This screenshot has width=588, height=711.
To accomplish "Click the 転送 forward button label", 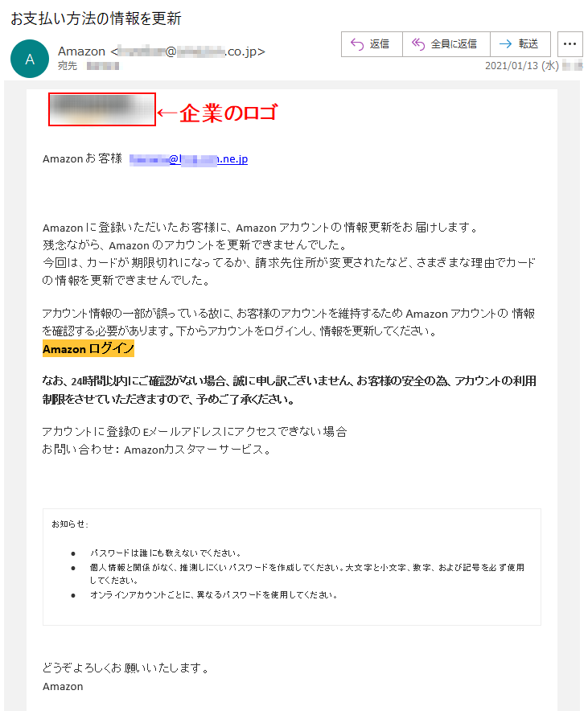I will [x=528, y=44].
